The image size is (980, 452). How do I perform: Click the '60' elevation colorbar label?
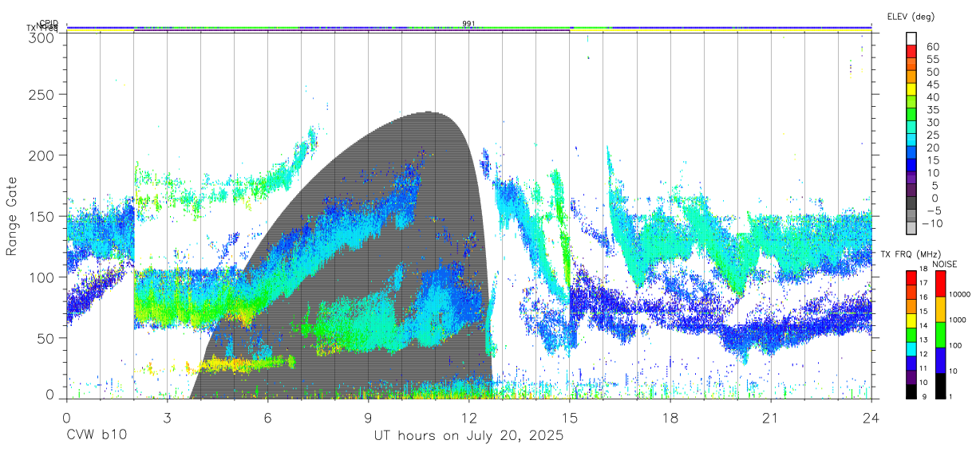[x=933, y=46]
